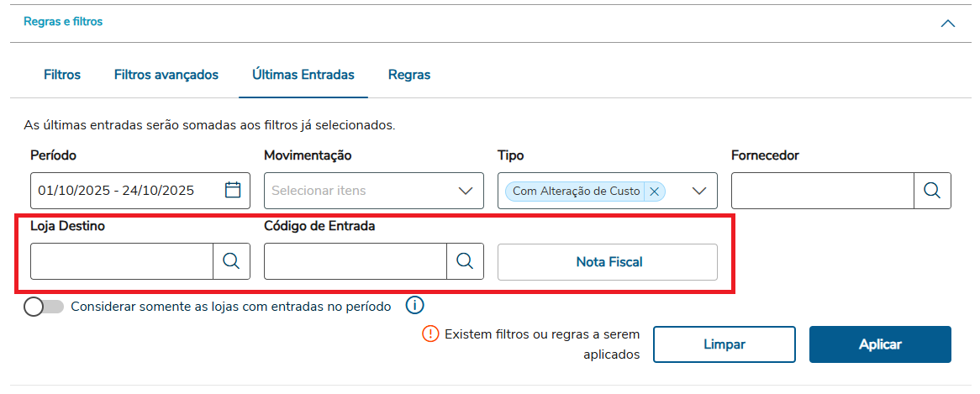Expand the Tipo dropdown arrow
This screenshot has width=980, height=394.
coord(699,191)
